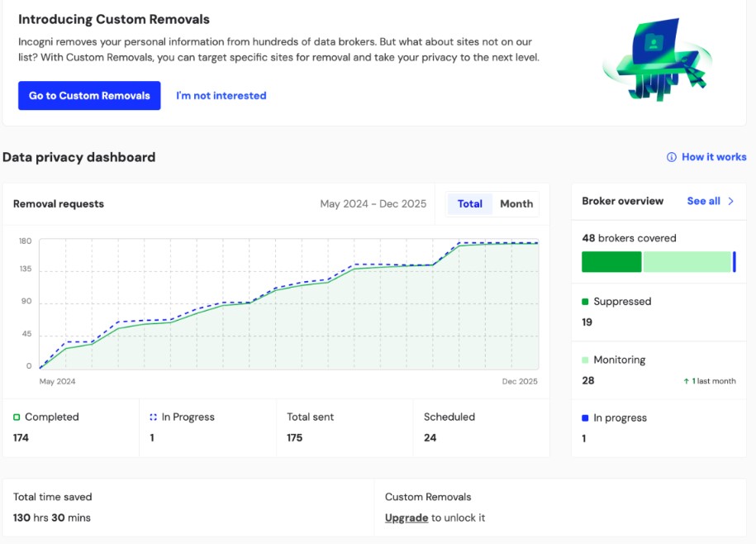Select the Total view tab

coord(469,203)
